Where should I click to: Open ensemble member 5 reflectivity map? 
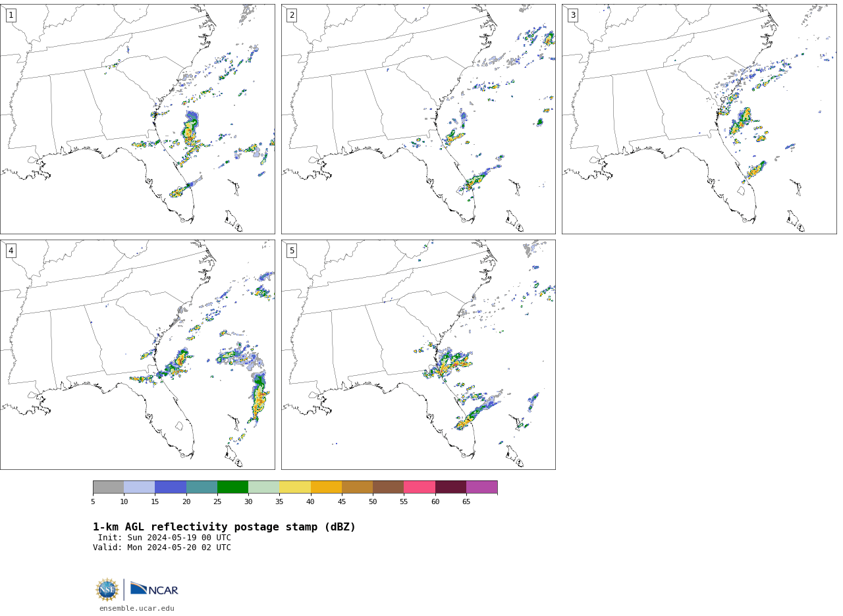418,355
